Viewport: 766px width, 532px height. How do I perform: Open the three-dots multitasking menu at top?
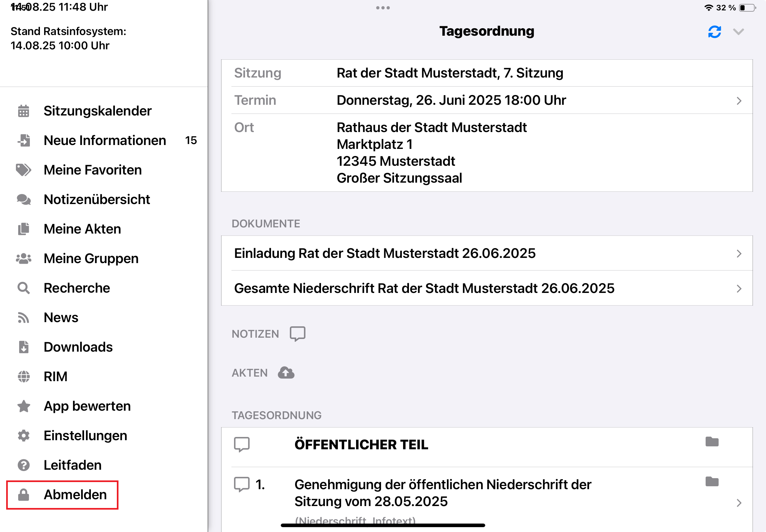pyautogui.click(x=383, y=8)
